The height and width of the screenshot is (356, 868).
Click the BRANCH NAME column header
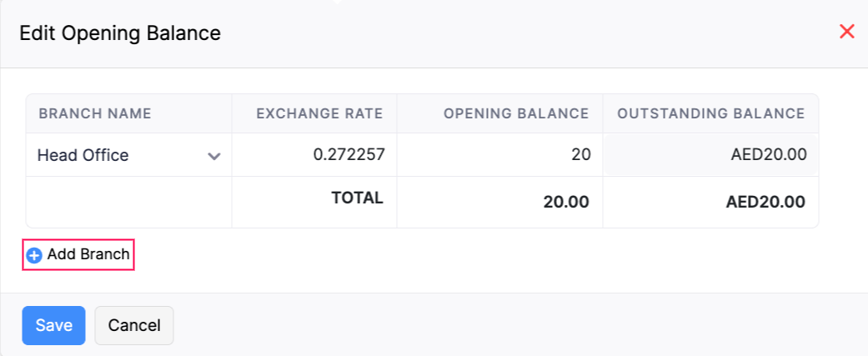(95, 113)
